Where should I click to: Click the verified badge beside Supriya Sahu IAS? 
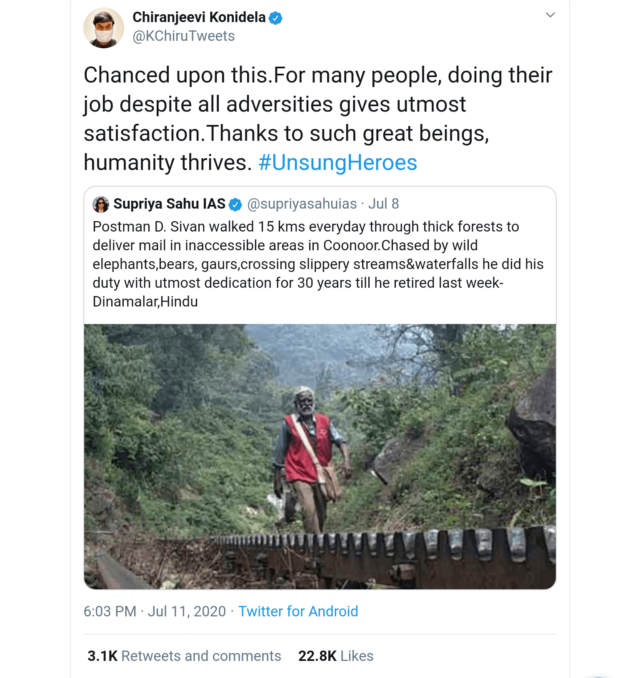pos(236,204)
